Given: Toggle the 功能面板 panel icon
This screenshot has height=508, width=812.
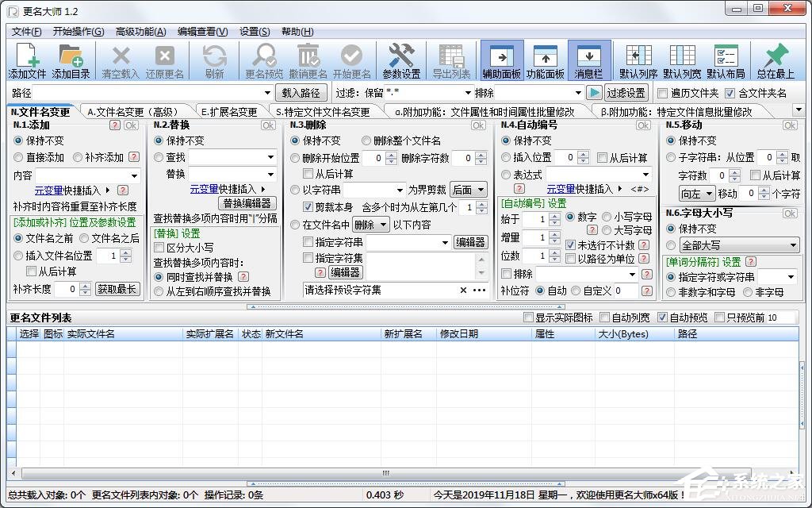Looking at the screenshot, I should click(545, 56).
